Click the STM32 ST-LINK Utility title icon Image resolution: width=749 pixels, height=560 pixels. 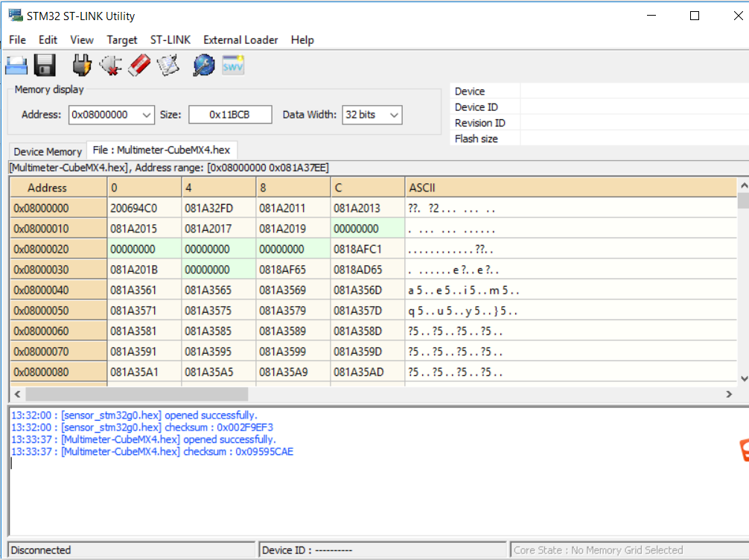point(16,16)
